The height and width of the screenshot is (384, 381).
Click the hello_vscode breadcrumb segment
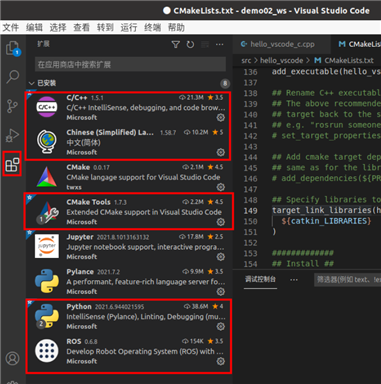point(281,60)
